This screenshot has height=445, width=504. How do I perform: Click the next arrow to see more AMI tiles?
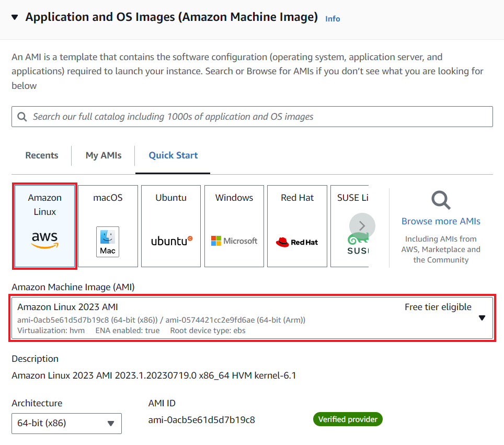click(361, 225)
